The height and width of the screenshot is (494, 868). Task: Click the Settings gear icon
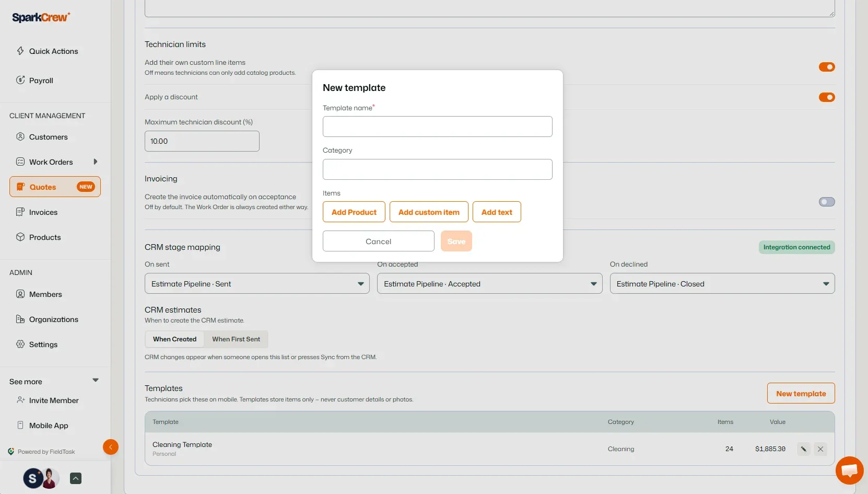pos(20,344)
